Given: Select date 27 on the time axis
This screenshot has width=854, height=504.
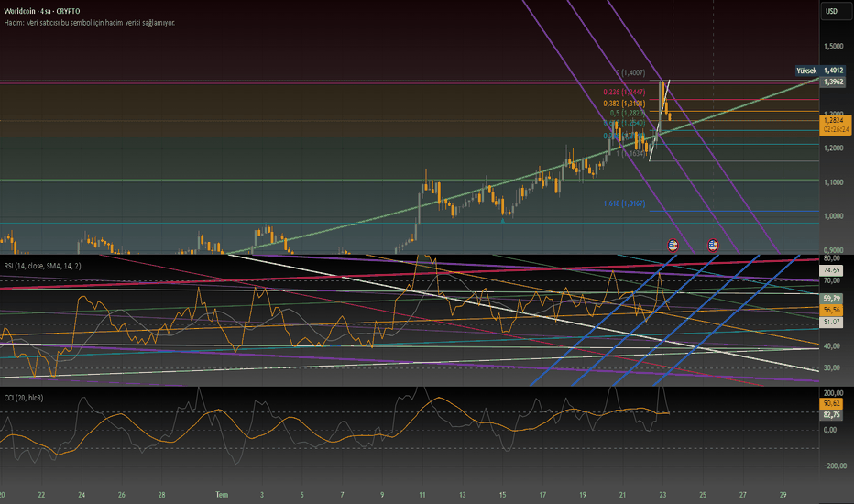Looking at the screenshot, I should tap(743, 495).
